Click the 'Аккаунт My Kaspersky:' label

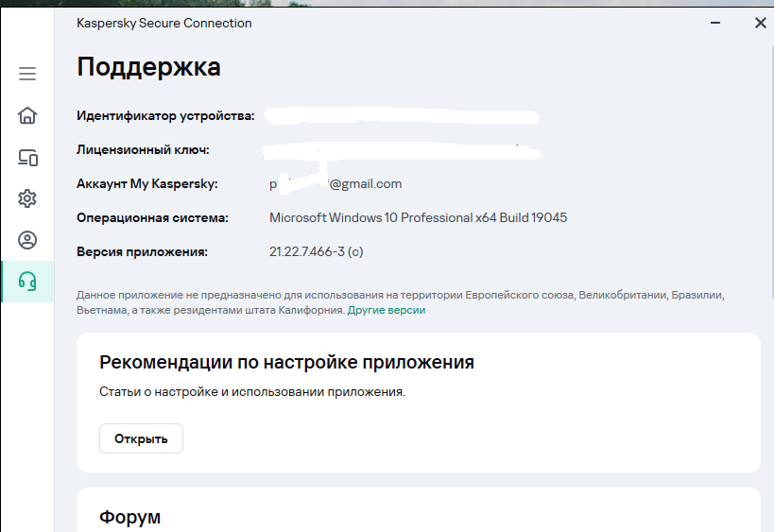[x=147, y=183]
